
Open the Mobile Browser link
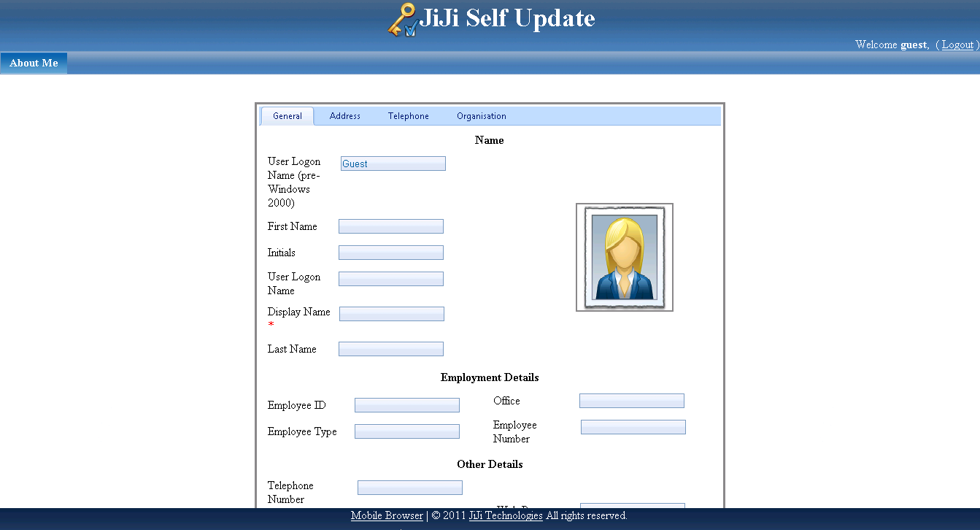coord(387,515)
